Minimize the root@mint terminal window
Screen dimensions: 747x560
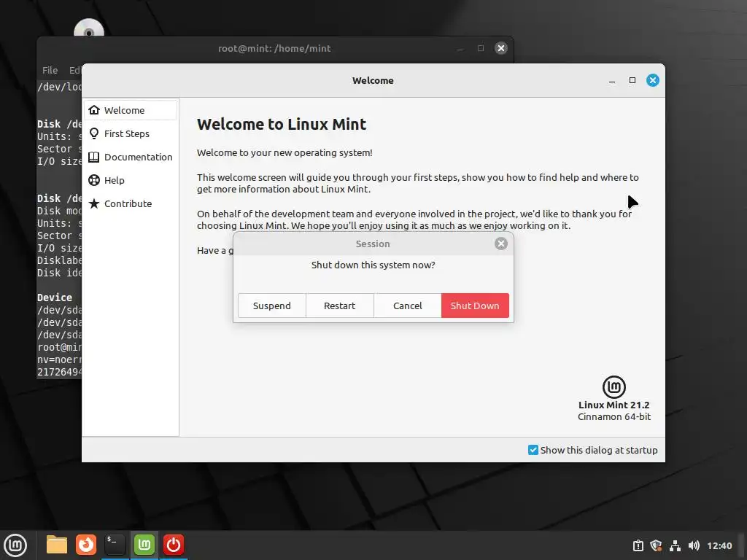(x=460, y=49)
